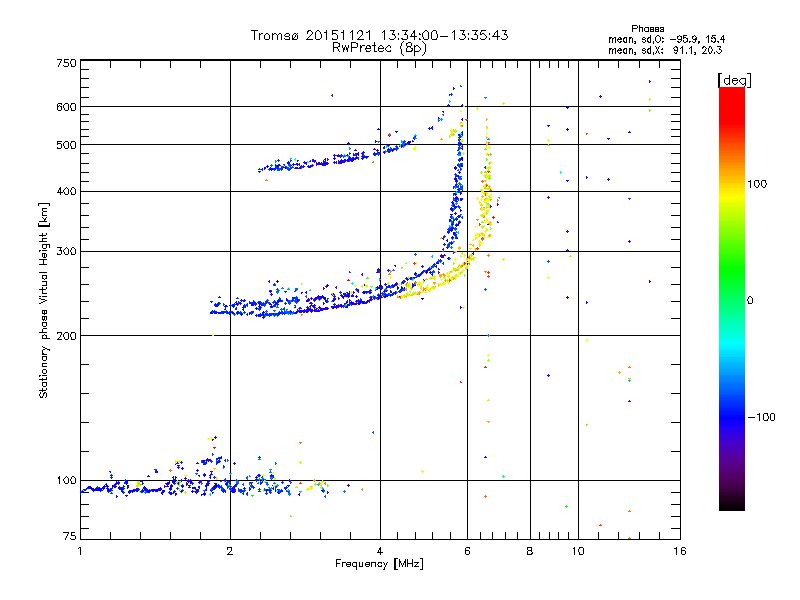
Task: Click the y-axis tick label '500'
Action: click(67, 145)
